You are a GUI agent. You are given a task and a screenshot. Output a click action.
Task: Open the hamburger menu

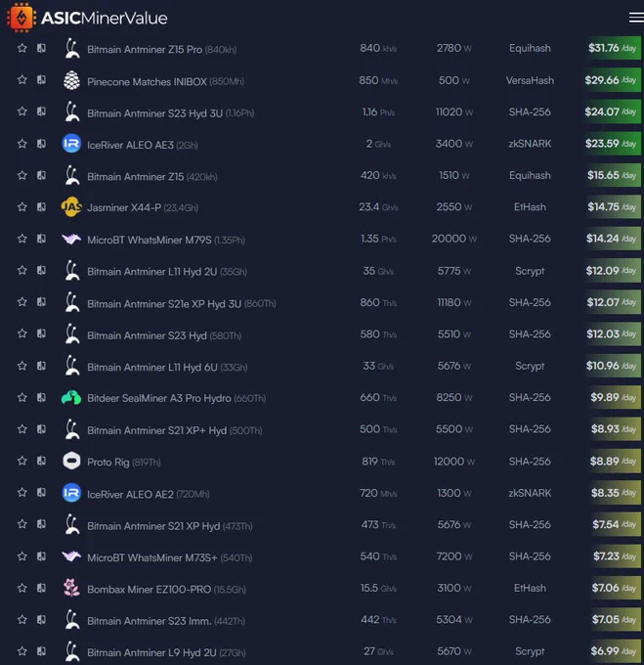pos(636,18)
